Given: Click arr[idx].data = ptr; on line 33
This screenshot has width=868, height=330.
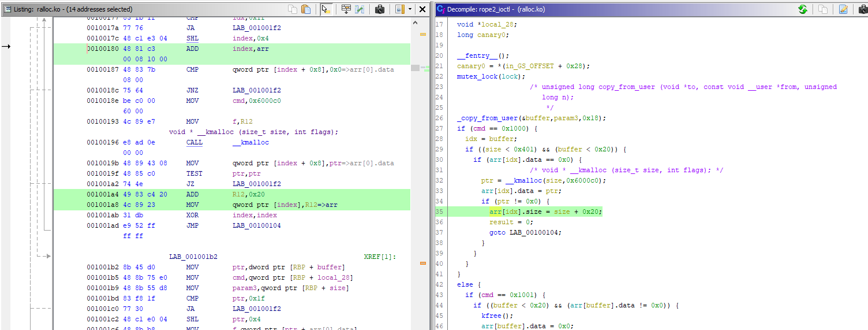Looking at the screenshot, I should point(522,191).
